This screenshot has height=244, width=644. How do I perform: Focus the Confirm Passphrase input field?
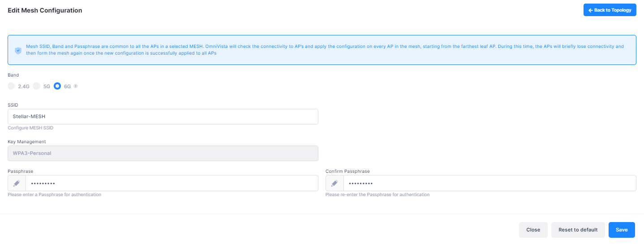pyautogui.click(x=489, y=183)
